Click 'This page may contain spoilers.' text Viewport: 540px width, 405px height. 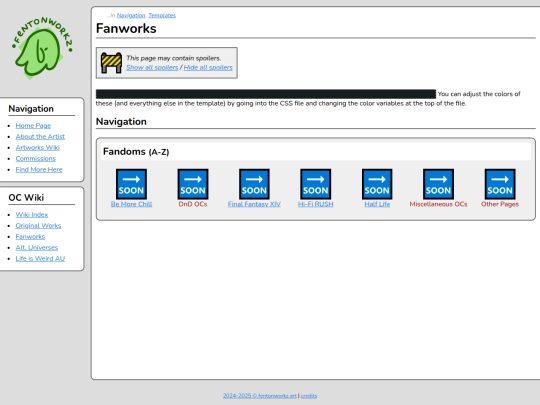point(174,58)
